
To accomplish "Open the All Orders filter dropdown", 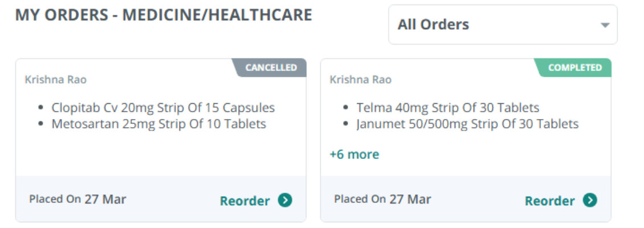I will click(502, 25).
